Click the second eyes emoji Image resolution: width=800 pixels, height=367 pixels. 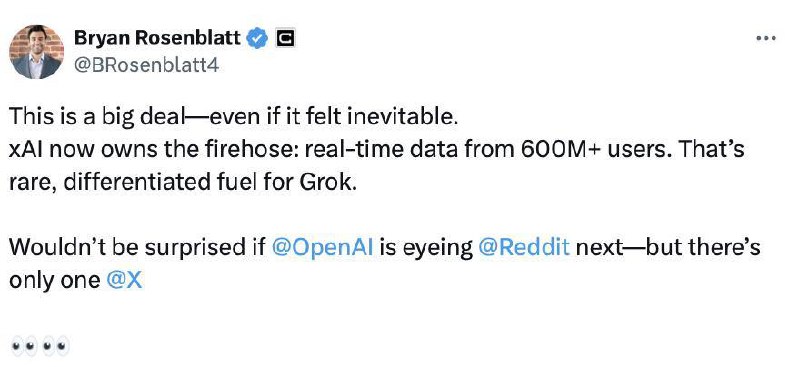pos(54,347)
